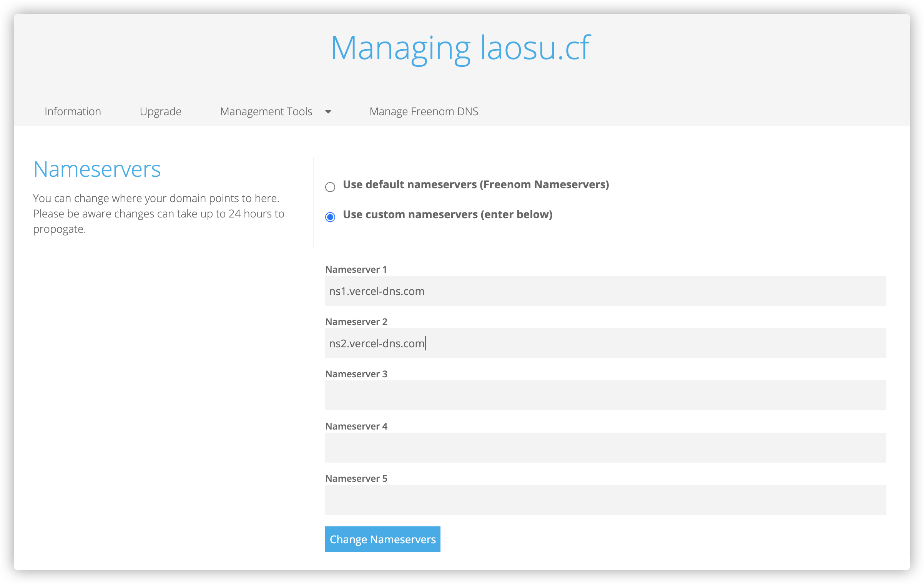The height and width of the screenshot is (584, 924).
Task: Click the 'Nameserver 5' field label
Action: [x=356, y=478]
